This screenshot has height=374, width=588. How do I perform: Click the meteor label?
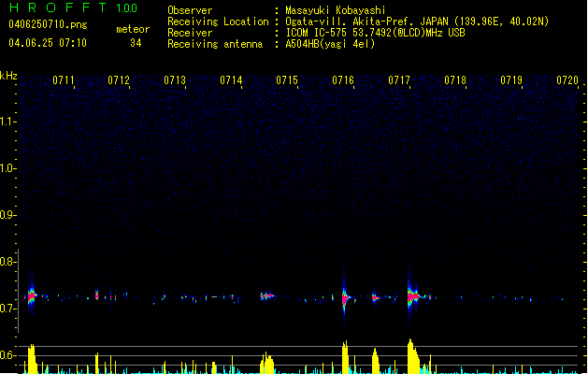pos(133,29)
